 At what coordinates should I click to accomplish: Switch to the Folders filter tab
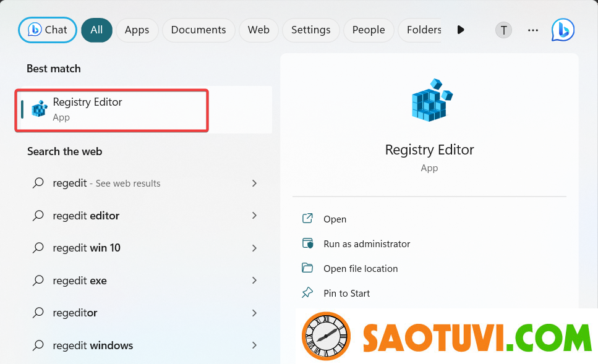420,30
